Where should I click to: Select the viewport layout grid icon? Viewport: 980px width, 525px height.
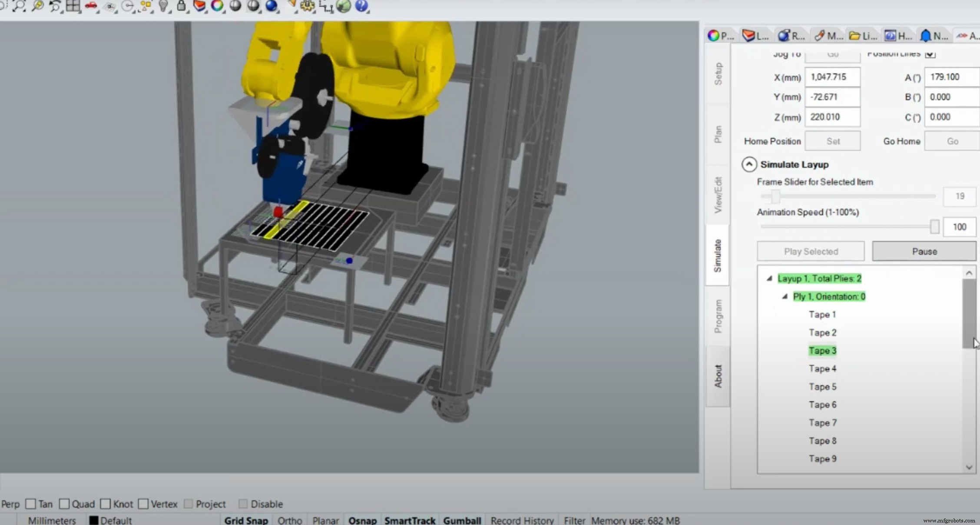point(73,7)
